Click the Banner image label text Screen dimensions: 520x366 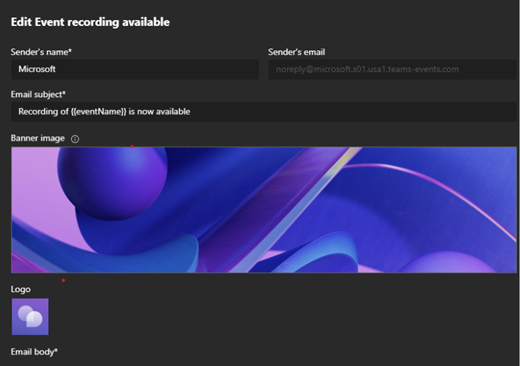coord(38,138)
